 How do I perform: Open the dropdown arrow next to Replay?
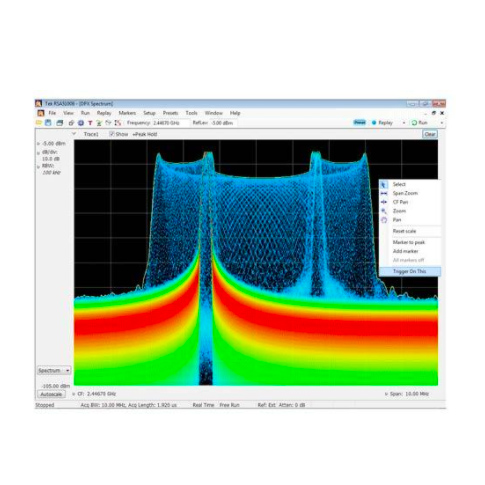pyautogui.click(x=404, y=123)
